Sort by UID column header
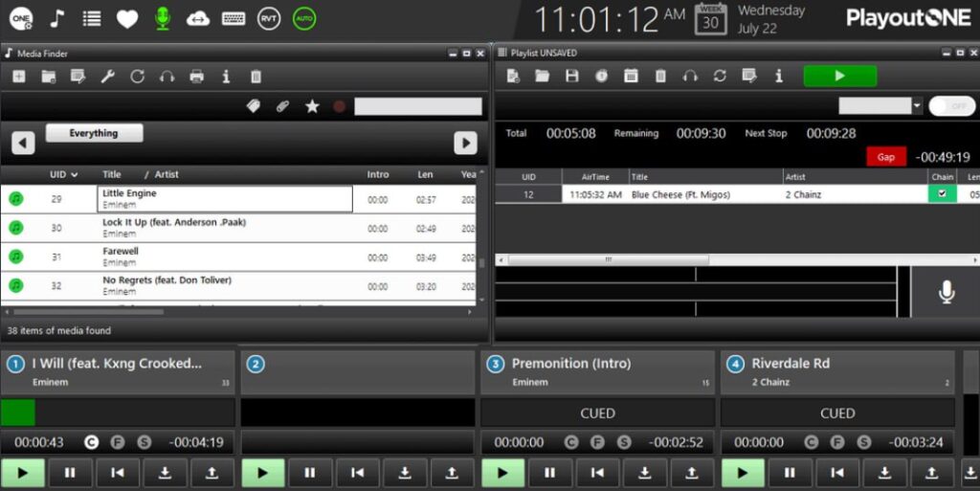 point(64,174)
